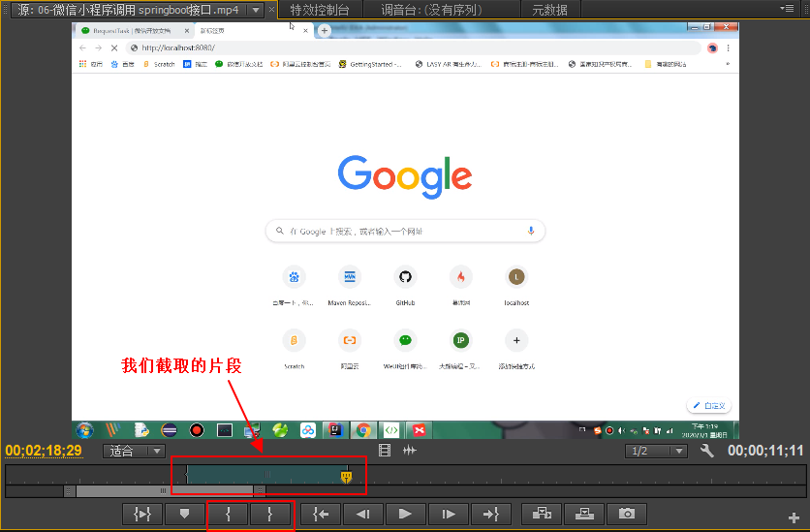Click the zoom scrollbar's left handle

[69, 490]
